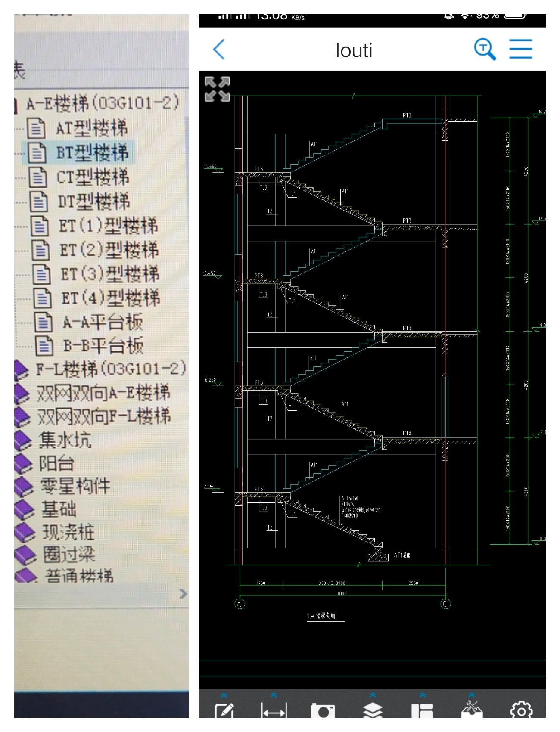
Task: Click the document icon beside AT型楼梯
Action: pos(36,128)
